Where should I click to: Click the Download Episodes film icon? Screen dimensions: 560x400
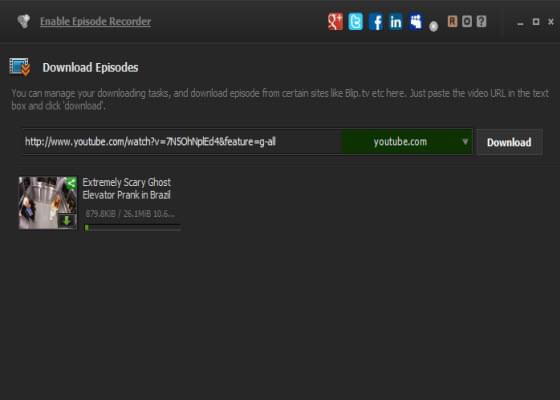(x=20, y=67)
